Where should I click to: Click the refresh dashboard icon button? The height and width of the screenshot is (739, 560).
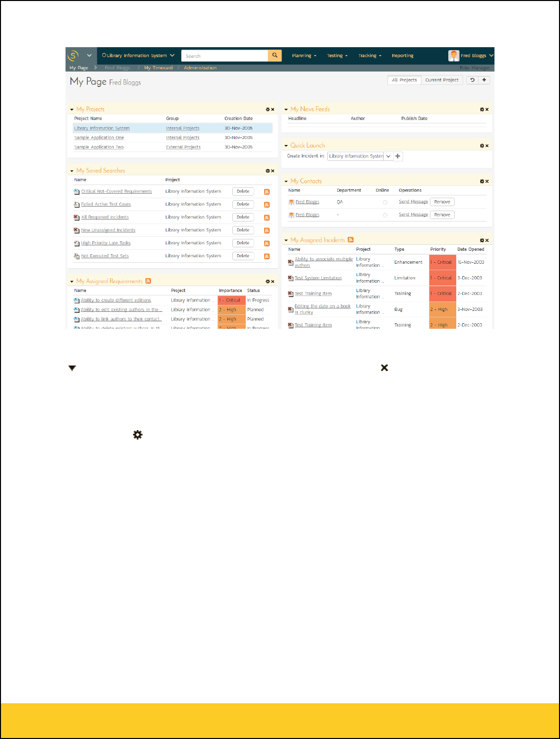pyautogui.click(x=472, y=80)
